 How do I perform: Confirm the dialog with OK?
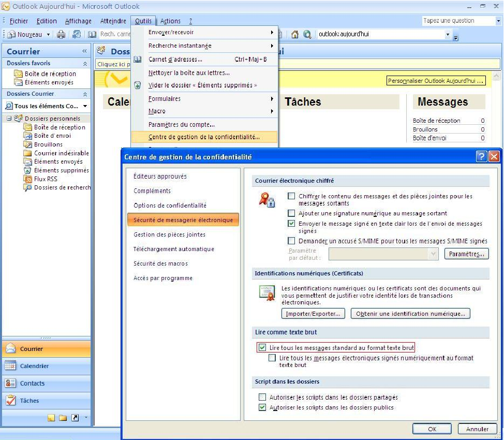432,429
